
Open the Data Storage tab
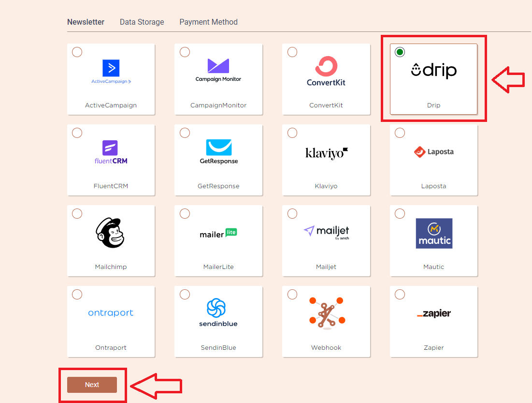(x=142, y=22)
